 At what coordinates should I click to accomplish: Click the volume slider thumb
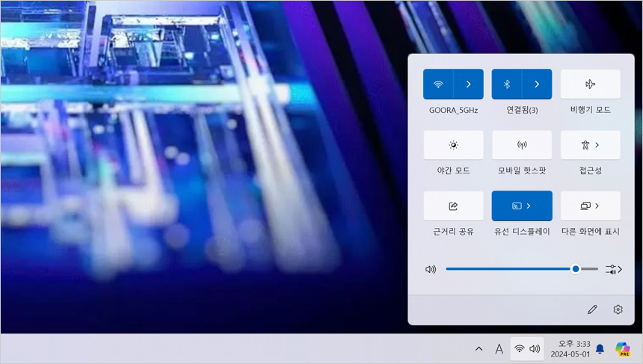(576, 269)
